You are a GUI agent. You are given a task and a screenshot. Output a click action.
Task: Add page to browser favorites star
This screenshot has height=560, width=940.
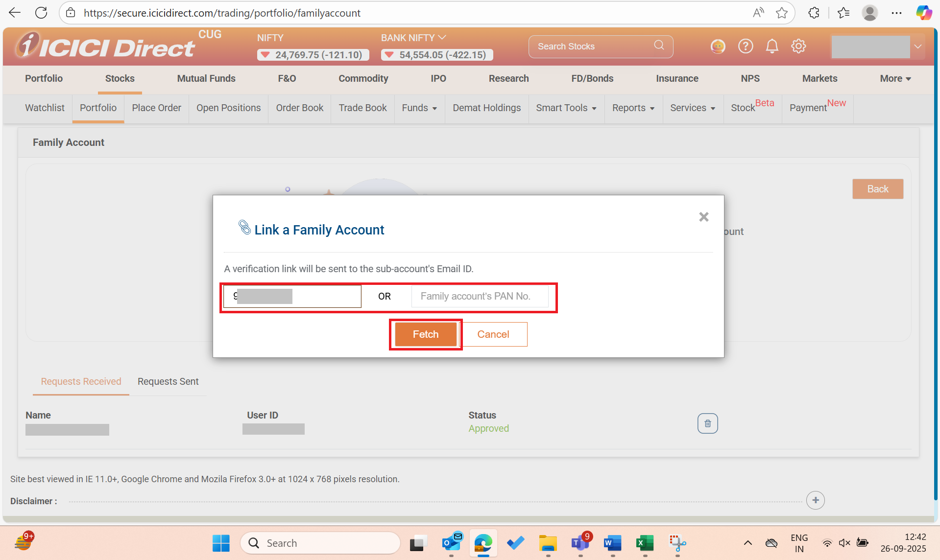(x=782, y=13)
